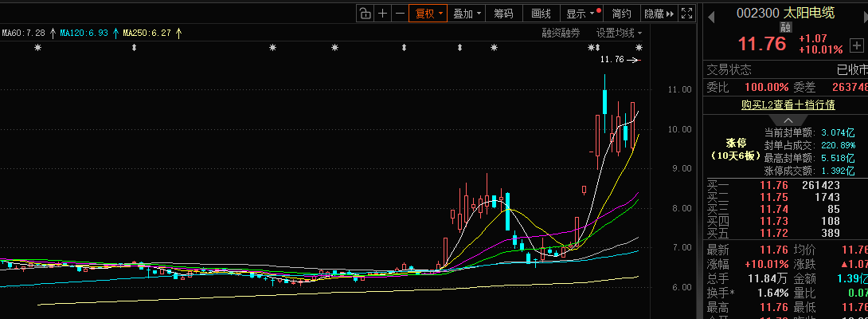Open the 设置均线 dropdown
This screenshot has width=868, height=319.
pyautogui.click(x=619, y=33)
